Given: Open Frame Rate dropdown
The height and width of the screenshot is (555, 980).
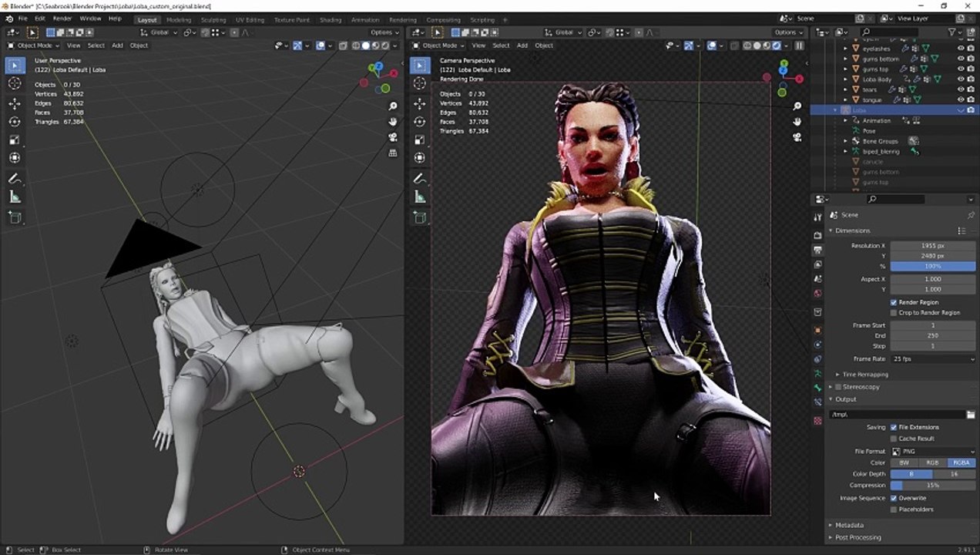Looking at the screenshot, I should (933, 359).
